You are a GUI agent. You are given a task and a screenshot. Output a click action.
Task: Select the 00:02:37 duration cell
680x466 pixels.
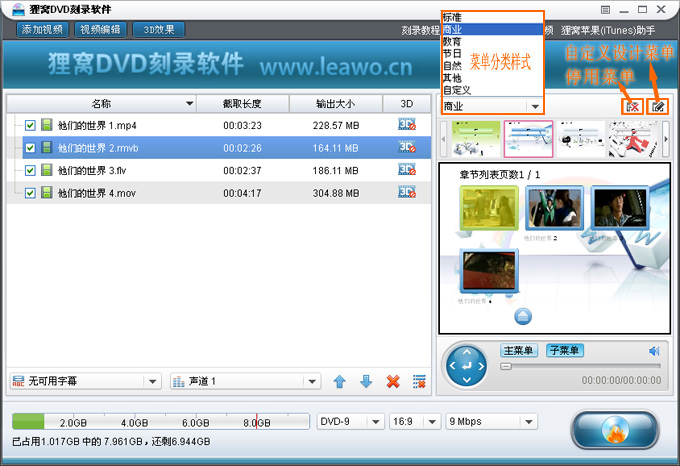point(242,170)
